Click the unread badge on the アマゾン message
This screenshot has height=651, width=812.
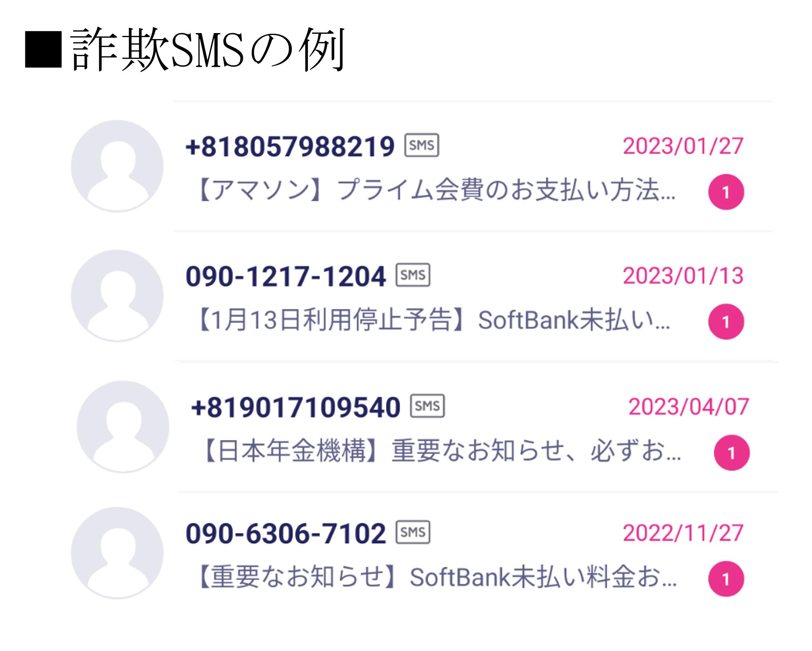pos(726,192)
